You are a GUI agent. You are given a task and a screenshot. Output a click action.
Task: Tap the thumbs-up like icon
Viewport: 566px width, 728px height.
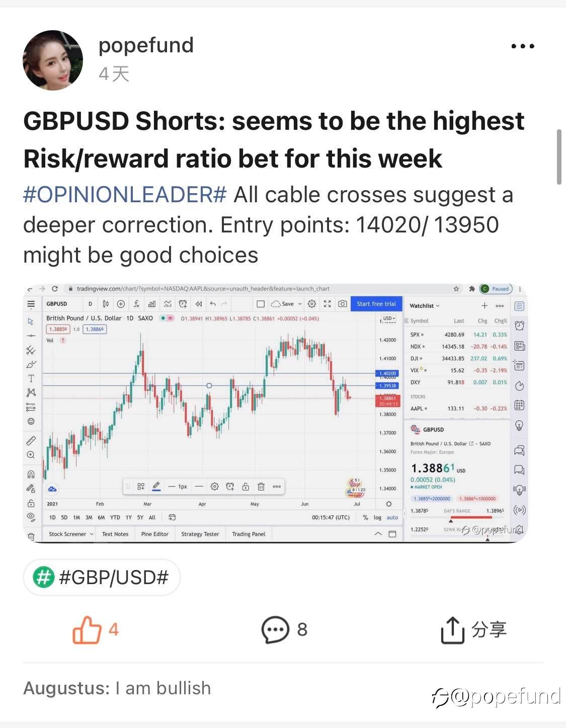pyautogui.click(x=87, y=629)
